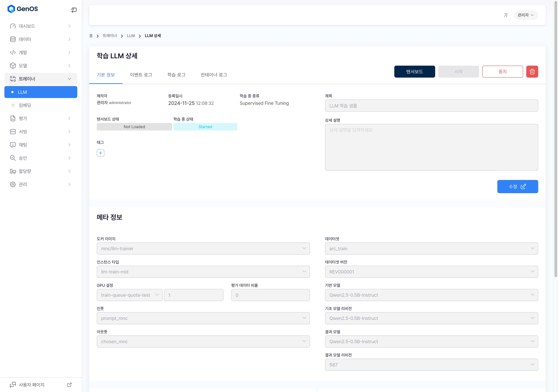Click the red trash delete icon
The width and height of the screenshot is (558, 392).
click(532, 72)
